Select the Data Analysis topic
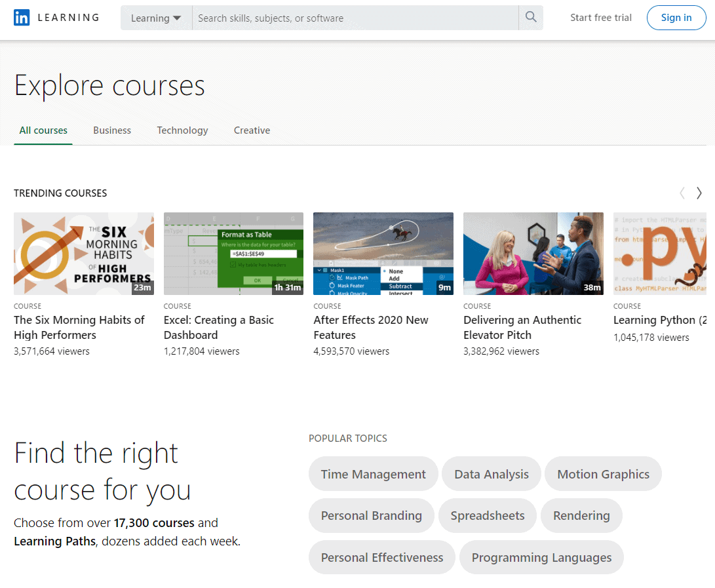Image resolution: width=715 pixels, height=588 pixels. [x=491, y=473]
